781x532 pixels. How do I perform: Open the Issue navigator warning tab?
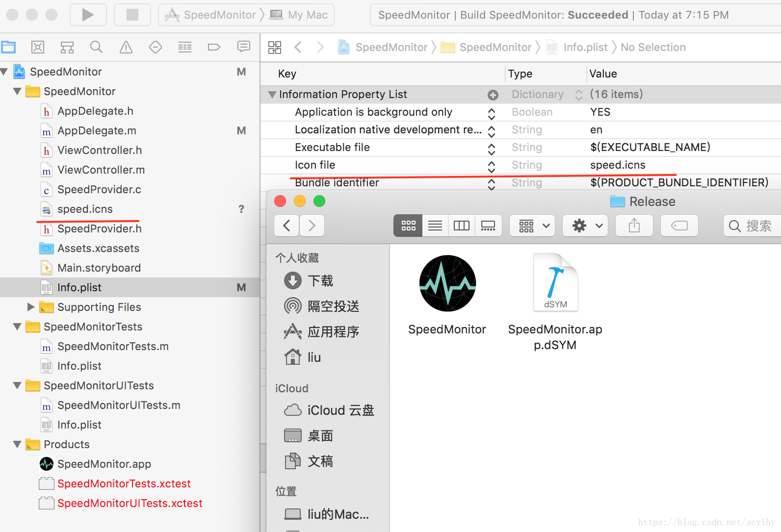126,47
